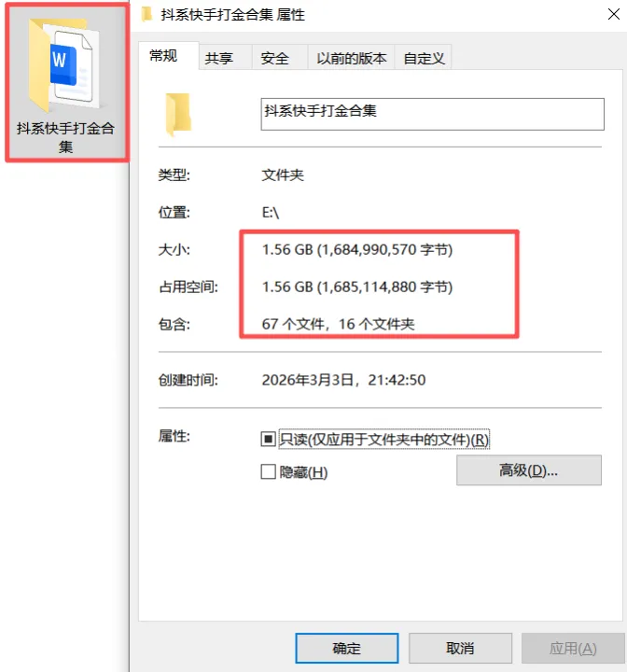Viewport: 627px width, 672px height.
Task: Click the 确定 button
Action: (347, 648)
